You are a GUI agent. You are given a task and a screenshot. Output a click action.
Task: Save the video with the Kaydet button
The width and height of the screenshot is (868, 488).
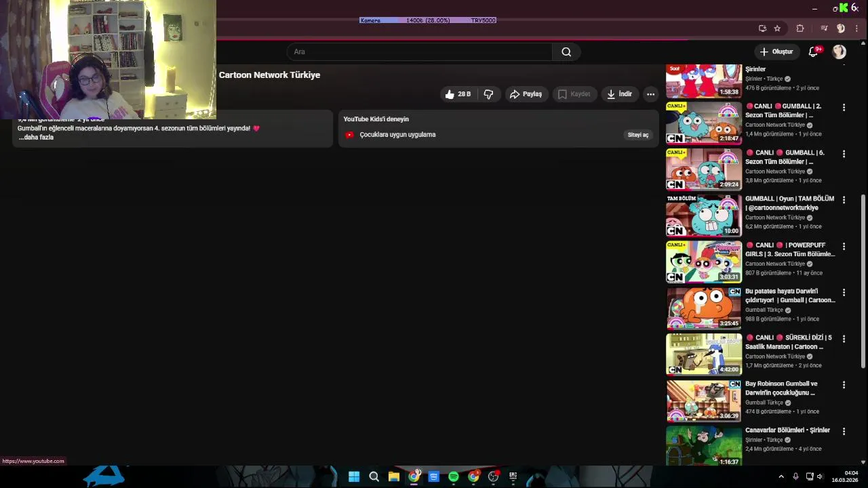pos(574,94)
